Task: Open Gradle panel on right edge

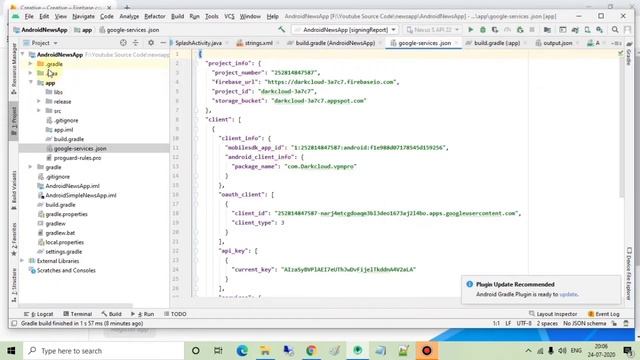Action: pos(629,53)
